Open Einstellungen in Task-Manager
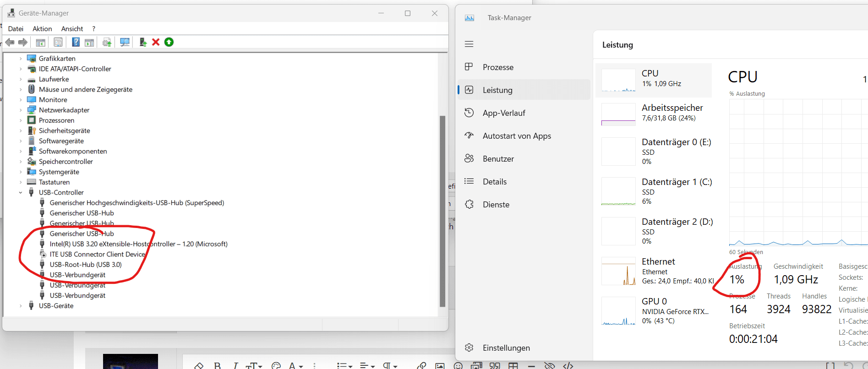This screenshot has height=369, width=868. pyautogui.click(x=524, y=347)
